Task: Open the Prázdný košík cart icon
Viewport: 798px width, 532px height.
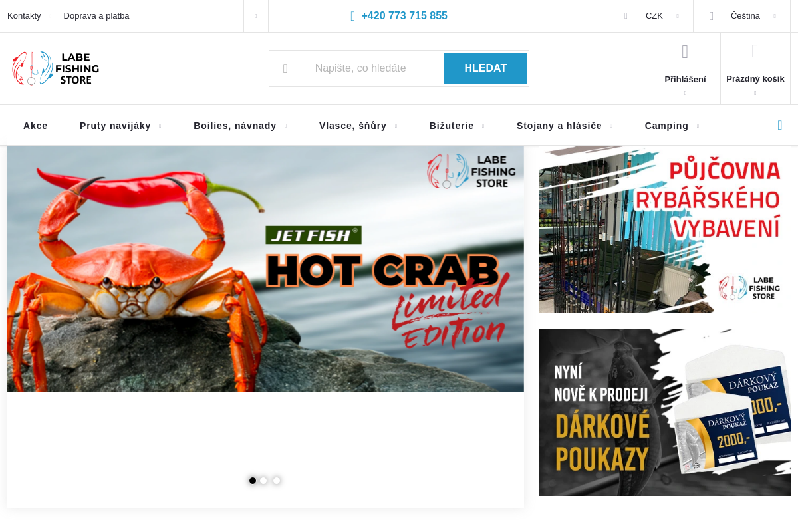Action: coord(755,51)
